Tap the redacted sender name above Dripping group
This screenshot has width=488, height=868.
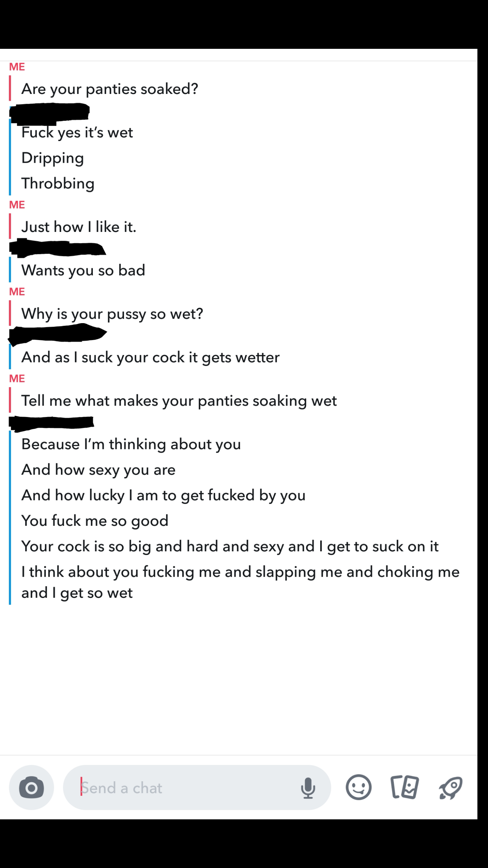coord(49,113)
